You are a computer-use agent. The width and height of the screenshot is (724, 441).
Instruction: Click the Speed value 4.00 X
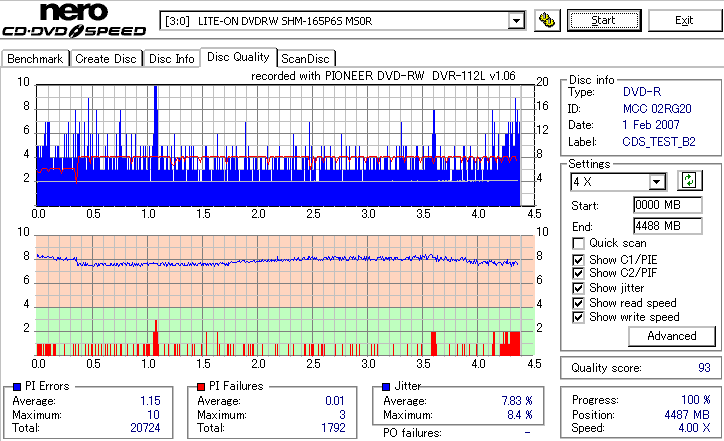[694, 428]
